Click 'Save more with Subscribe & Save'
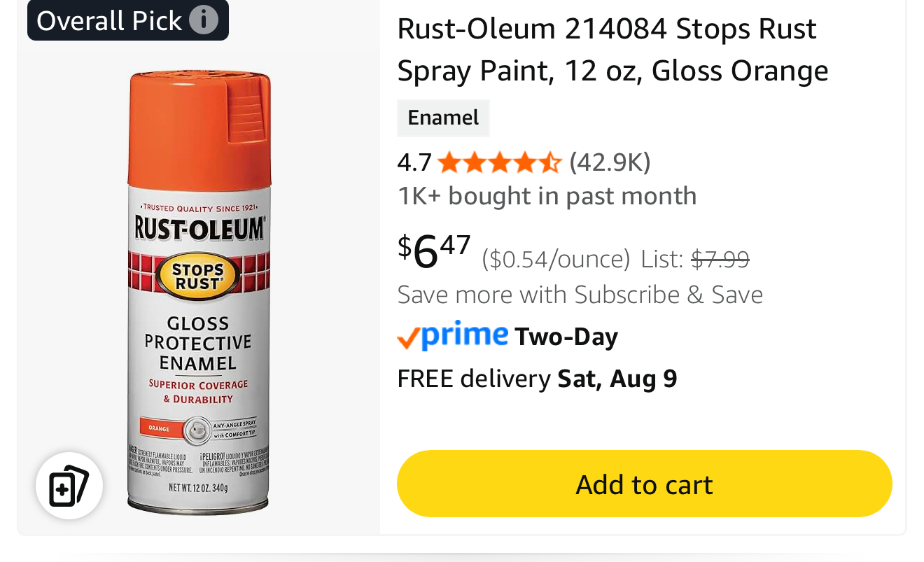 [x=580, y=295]
